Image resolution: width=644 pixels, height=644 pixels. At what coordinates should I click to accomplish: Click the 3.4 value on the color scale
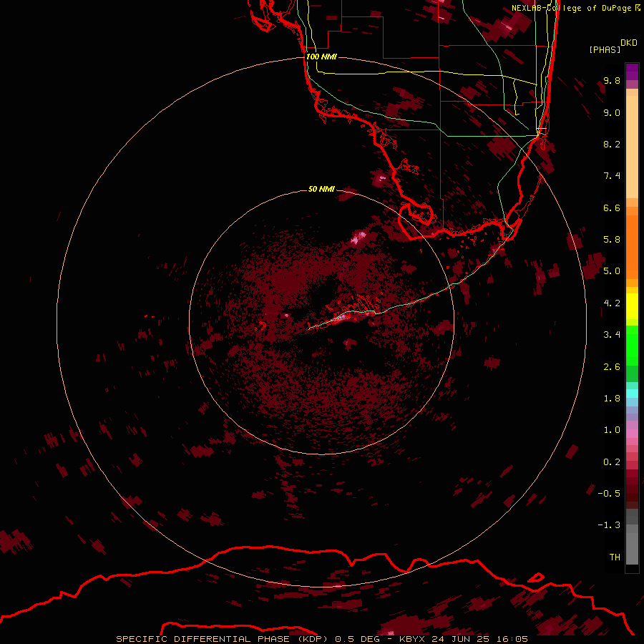(612, 335)
